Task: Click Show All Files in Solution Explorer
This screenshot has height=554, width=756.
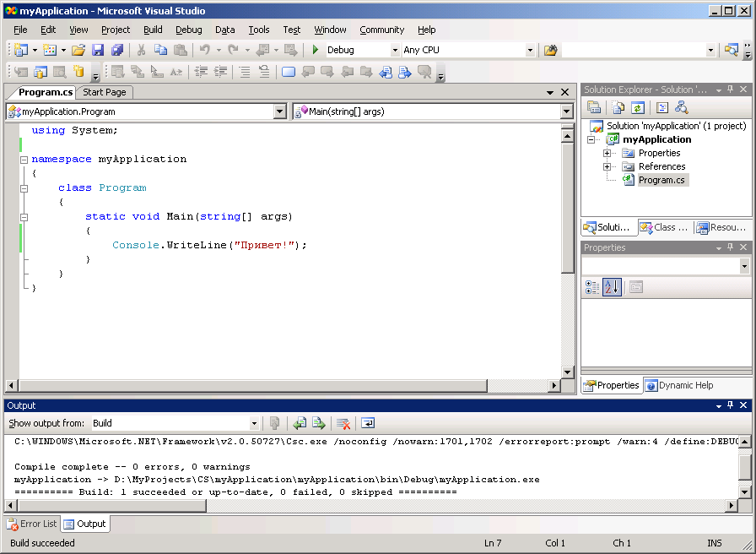Action: 618,107
